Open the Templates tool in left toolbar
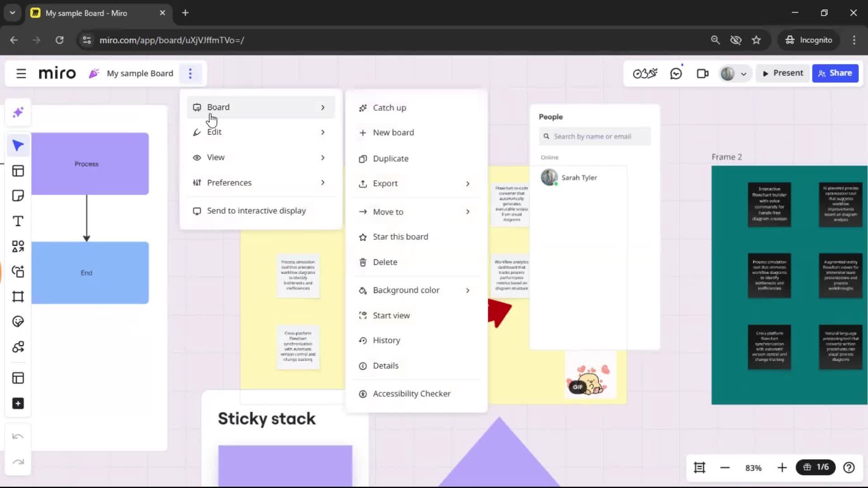 pos(18,171)
